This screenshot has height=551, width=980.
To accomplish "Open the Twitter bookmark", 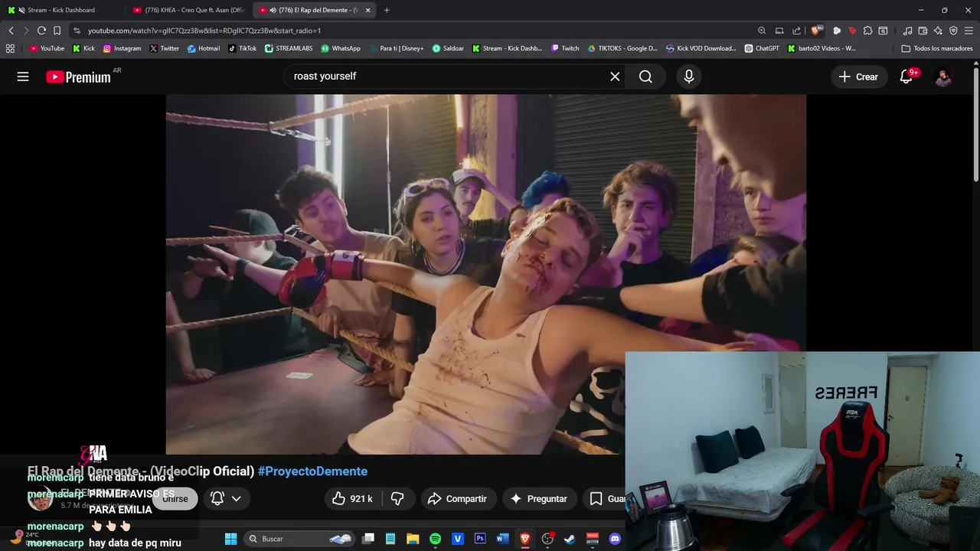I will [165, 48].
